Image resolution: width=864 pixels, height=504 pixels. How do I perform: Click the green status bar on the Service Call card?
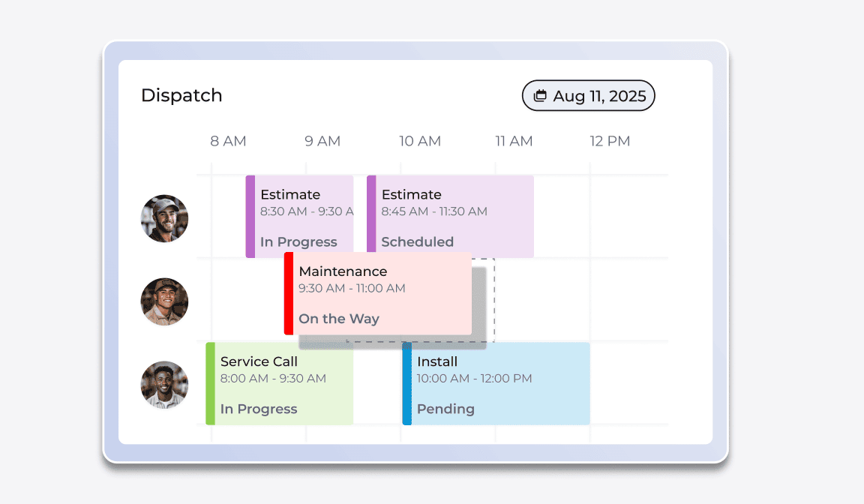209,383
